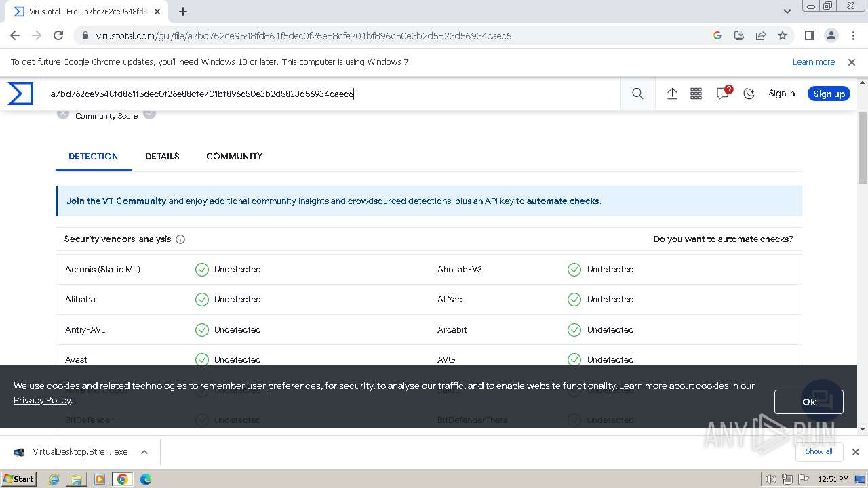Viewport: 868px width, 488px height.
Task: Open Chrome three-dot menu
Action: click(852, 36)
